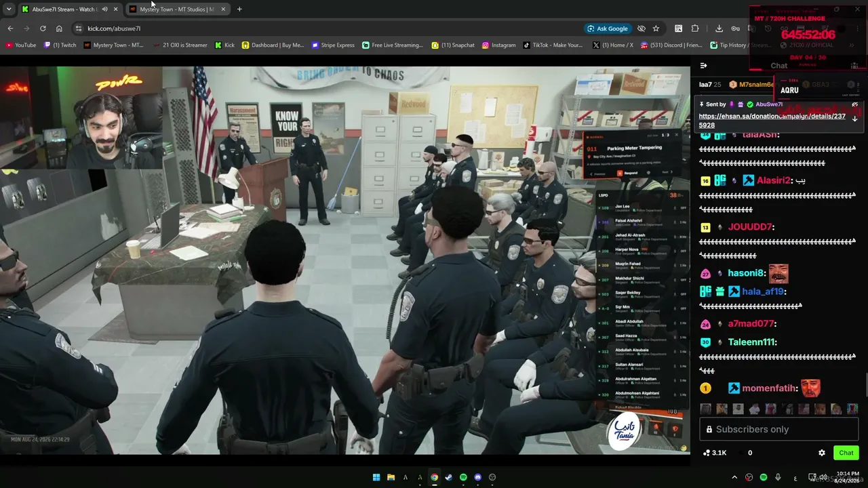Close the AbuSwe7l Stream tab
868x488 pixels.
(116, 9)
